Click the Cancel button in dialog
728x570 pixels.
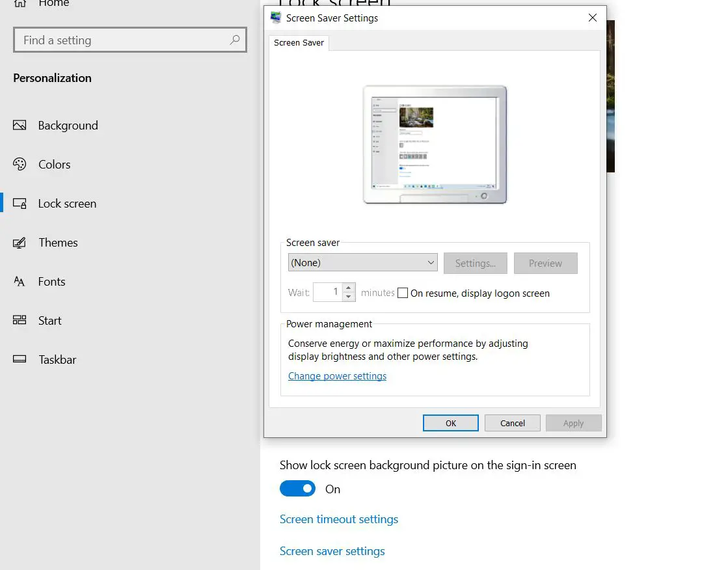(512, 423)
